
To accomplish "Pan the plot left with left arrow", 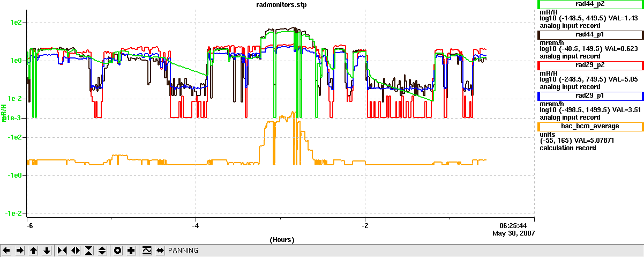I will click(7, 251).
